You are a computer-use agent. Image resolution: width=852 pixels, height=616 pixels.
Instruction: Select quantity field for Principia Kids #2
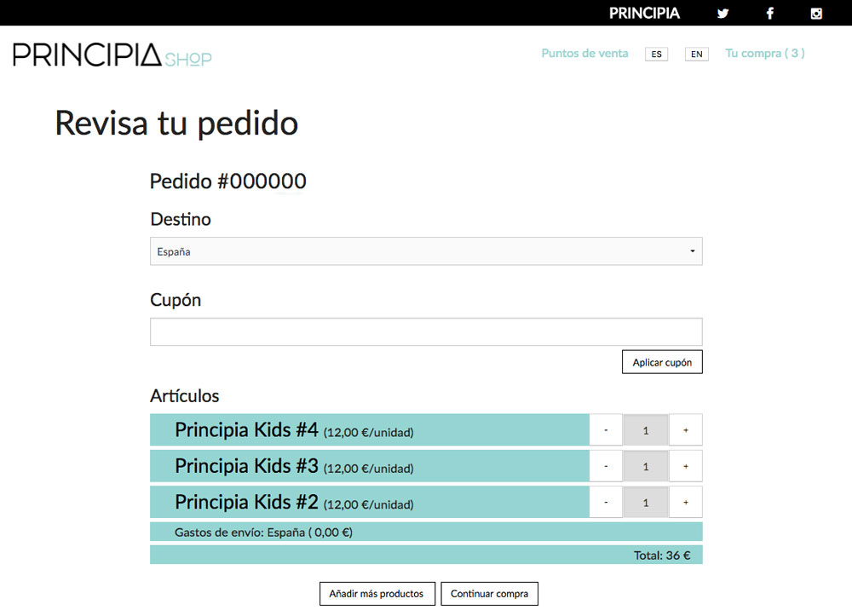tap(646, 503)
